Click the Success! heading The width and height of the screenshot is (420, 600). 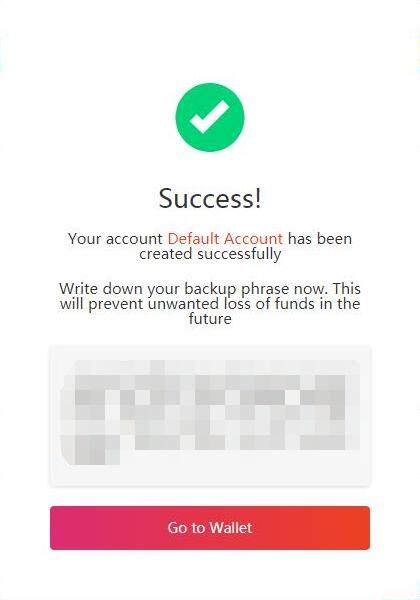tap(210, 198)
